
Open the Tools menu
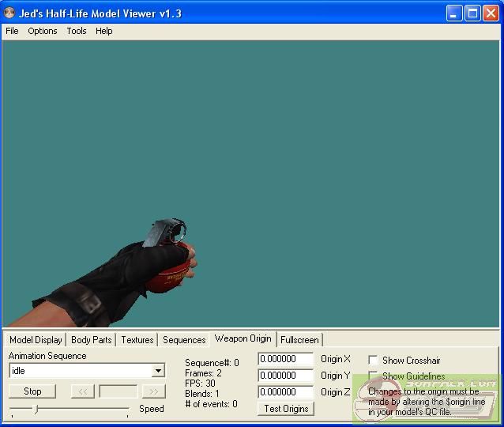77,31
